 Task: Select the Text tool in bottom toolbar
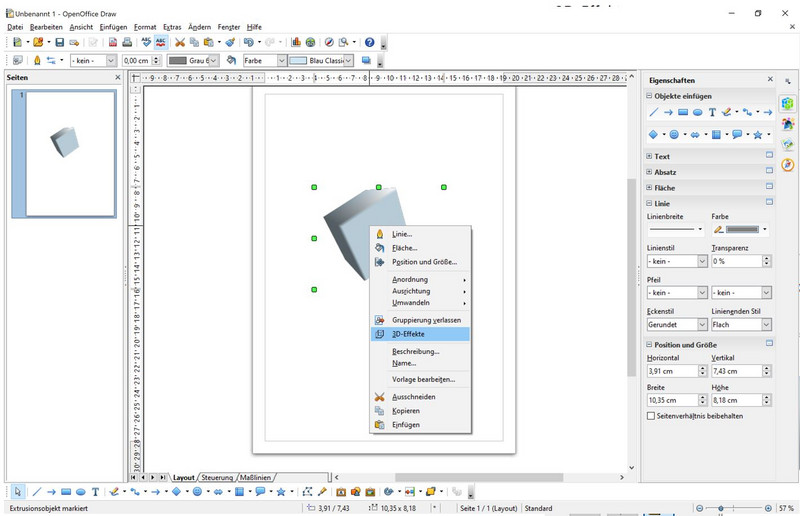click(x=95, y=492)
